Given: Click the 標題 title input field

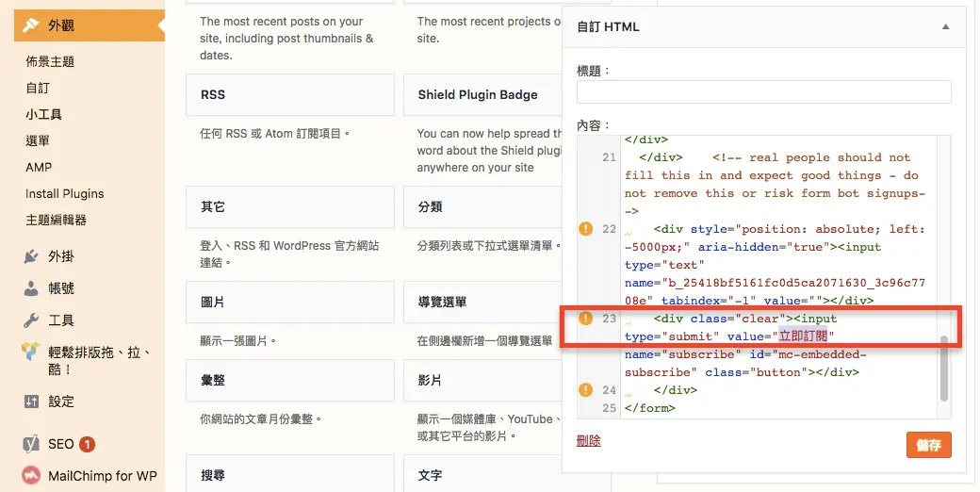Looking at the screenshot, I should click(x=764, y=92).
